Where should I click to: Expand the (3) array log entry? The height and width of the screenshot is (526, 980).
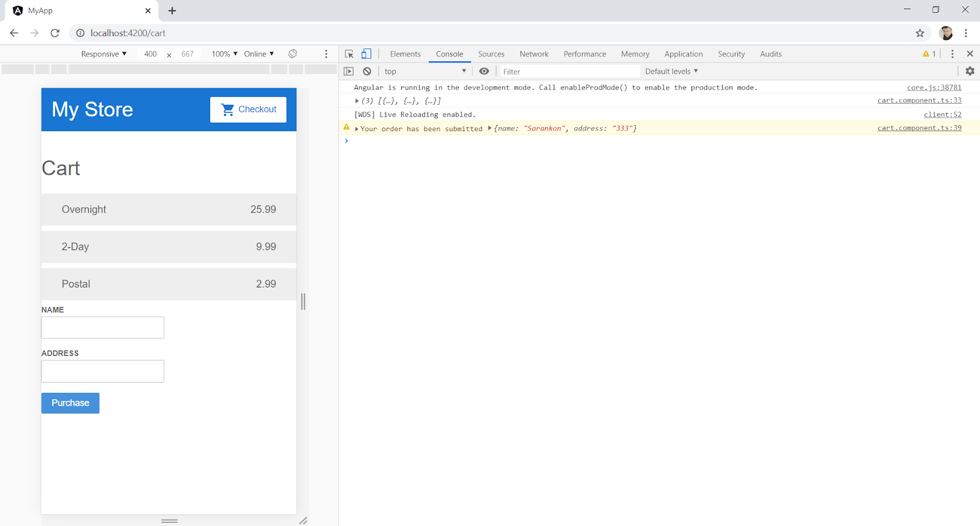pyautogui.click(x=357, y=101)
